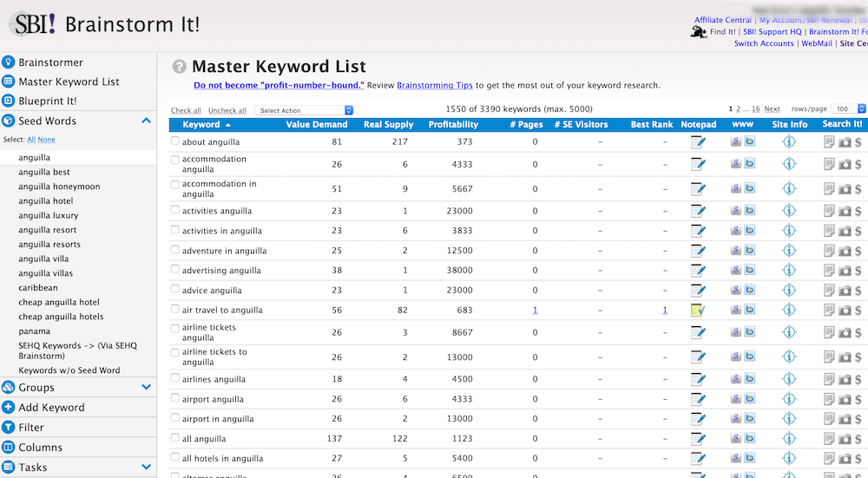Click the Columns icon in sidebar
868x478 pixels.
click(x=9, y=447)
